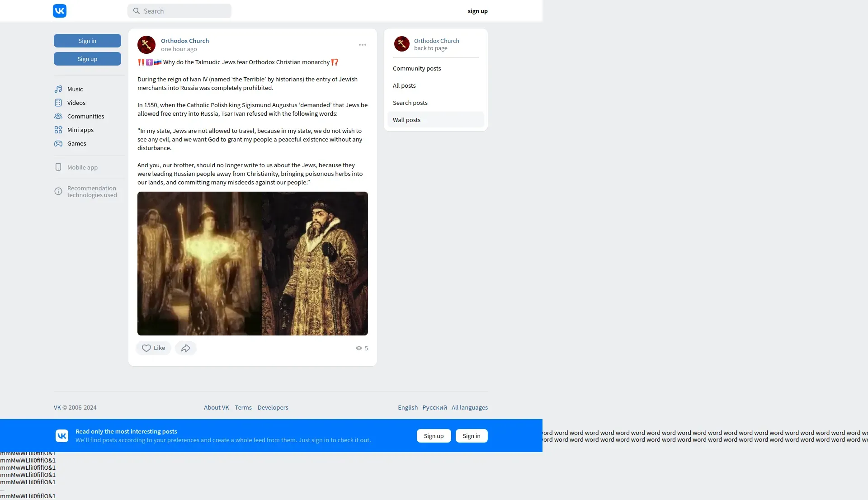Click the Orthodox Church avatar in the post header
Image resolution: width=868 pixels, height=500 pixels.
pyautogui.click(x=146, y=45)
